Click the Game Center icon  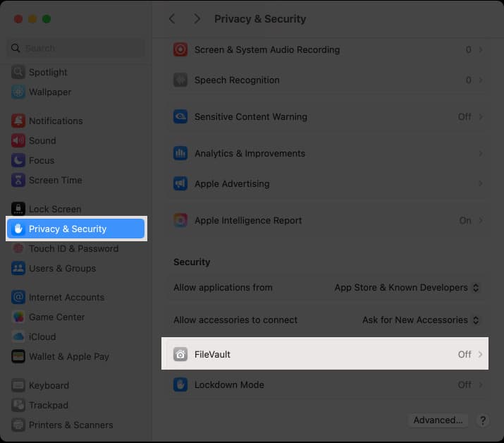click(18, 317)
